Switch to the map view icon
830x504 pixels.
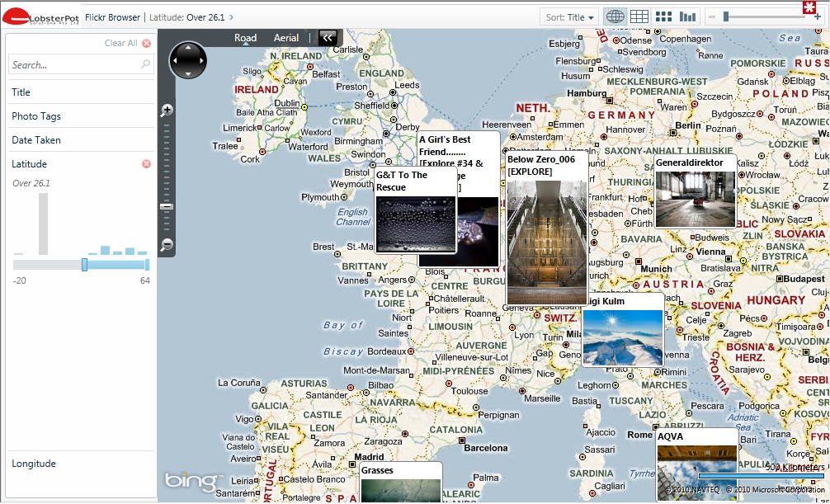615,17
